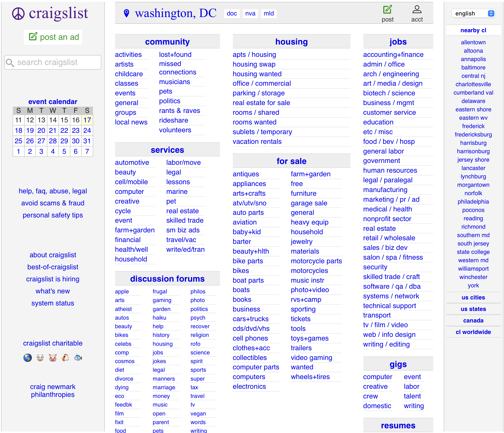Open the community section header
Screen dimensions: 504x433
coord(167,42)
